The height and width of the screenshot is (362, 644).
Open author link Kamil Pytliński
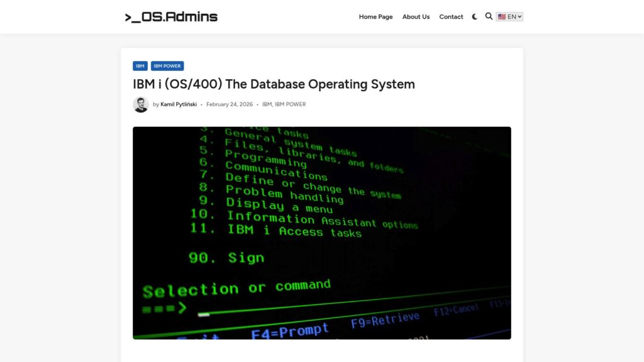click(178, 105)
